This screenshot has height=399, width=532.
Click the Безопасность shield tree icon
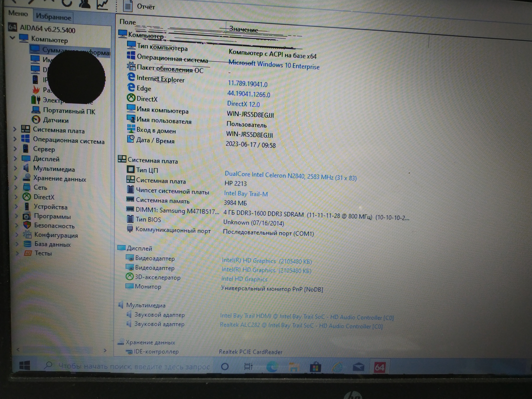coord(27,225)
